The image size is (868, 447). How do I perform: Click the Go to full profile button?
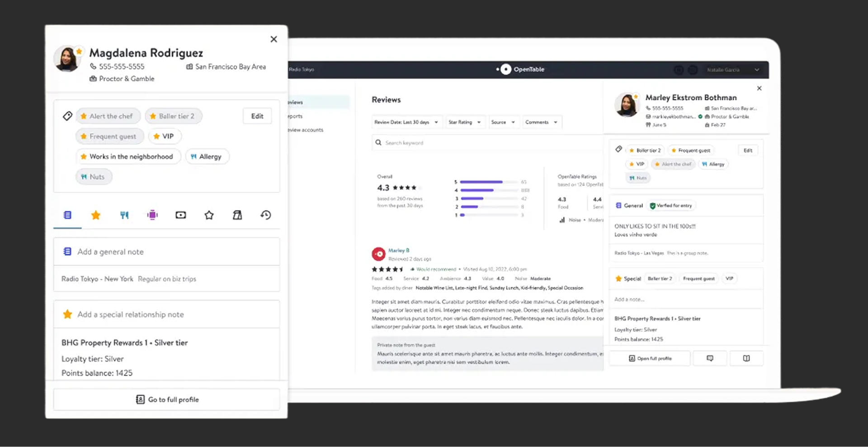click(166, 399)
